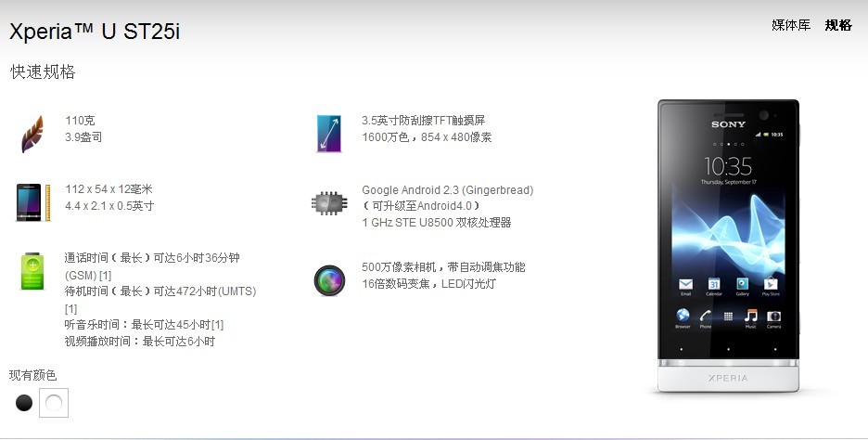This screenshot has width=868, height=440.
Task: Click the feather weight icon
Action: pyautogui.click(x=32, y=134)
